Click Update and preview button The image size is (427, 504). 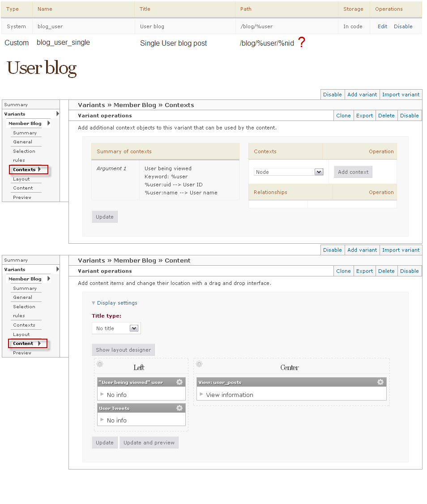coord(149,443)
